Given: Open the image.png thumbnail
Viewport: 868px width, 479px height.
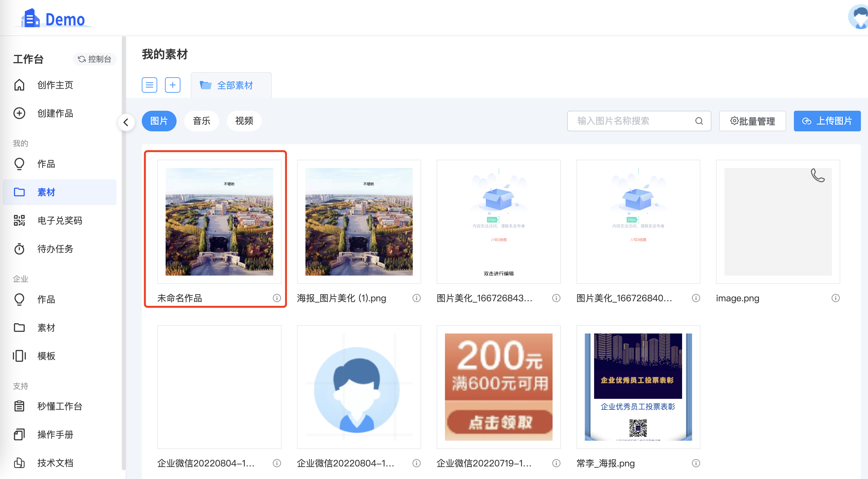Looking at the screenshot, I should [778, 221].
